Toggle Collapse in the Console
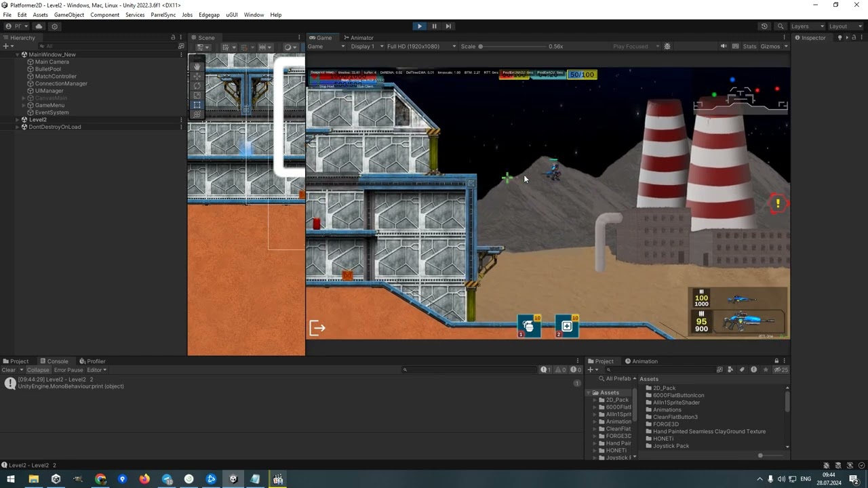This screenshot has width=868, height=488. [x=38, y=370]
